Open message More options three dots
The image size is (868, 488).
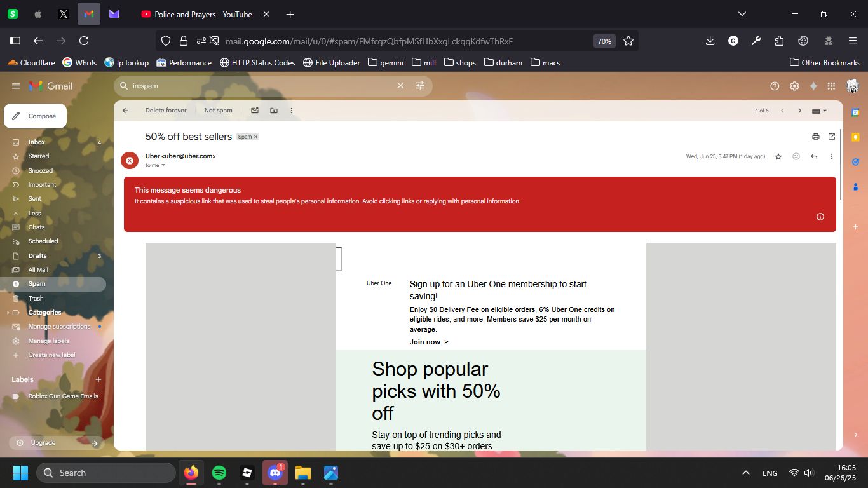(x=832, y=156)
